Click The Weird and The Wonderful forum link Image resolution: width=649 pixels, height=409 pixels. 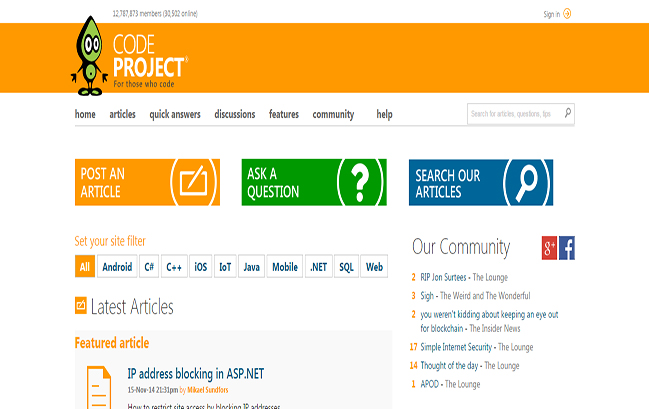pyautogui.click(x=485, y=296)
